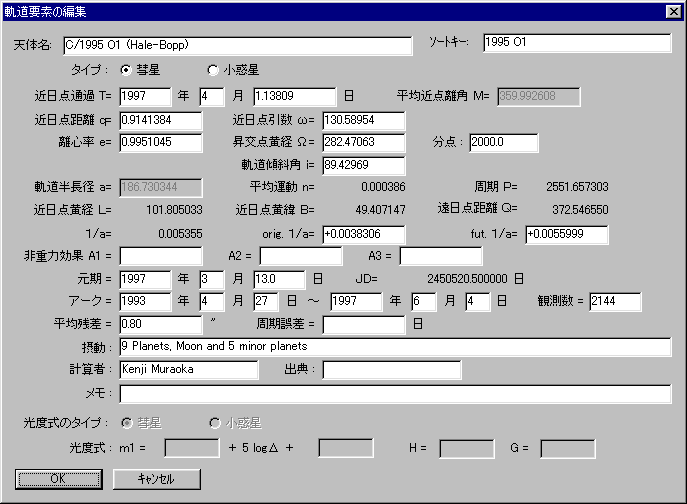Click arc start day field 27
Screen dimensions: 687x504
point(266,302)
